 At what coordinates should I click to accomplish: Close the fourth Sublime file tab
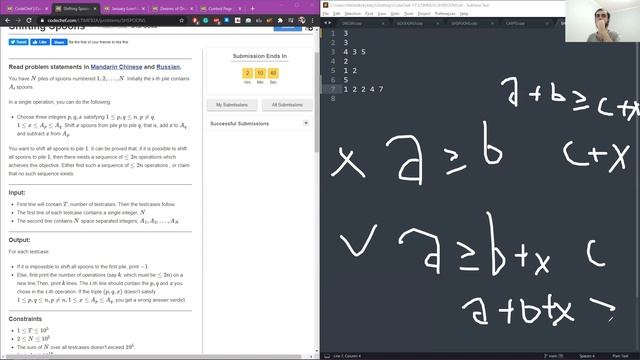pyautogui.click(x=547, y=24)
